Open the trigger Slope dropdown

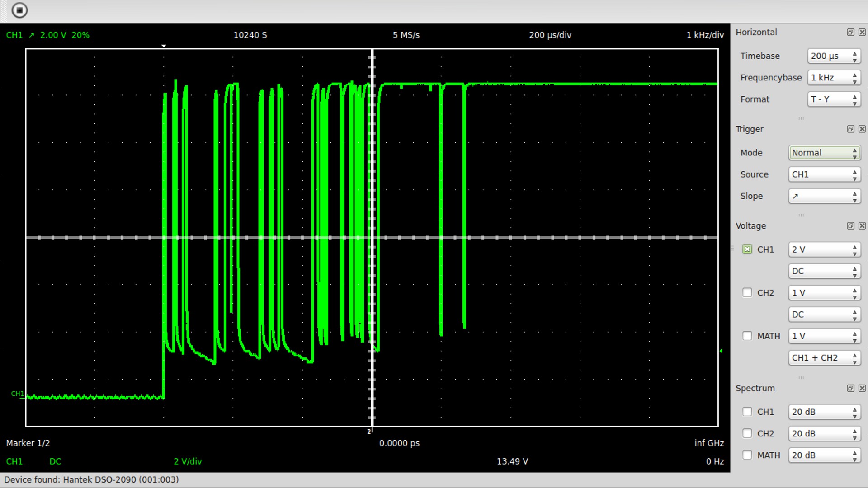tap(824, 196)
